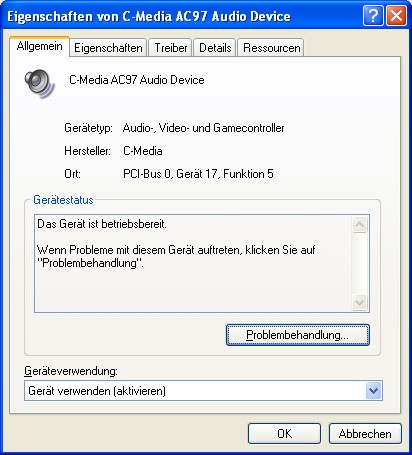This screenshot has height=455, width=412.
Task: Click the Hersteller value C-Media
Action: 143,151
